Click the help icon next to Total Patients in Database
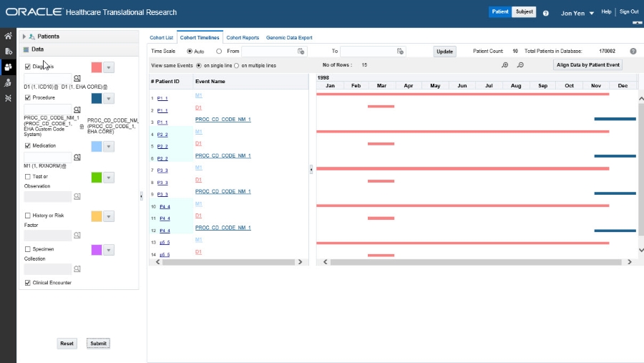The image size is (644, 363). [x=633, y=52]
